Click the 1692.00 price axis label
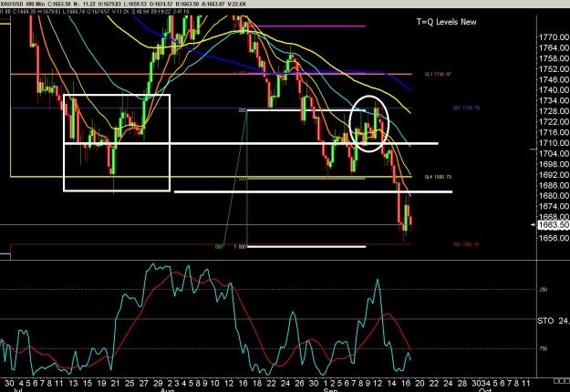The width and height of the screenshot is (570, 392). coord(554,174)
